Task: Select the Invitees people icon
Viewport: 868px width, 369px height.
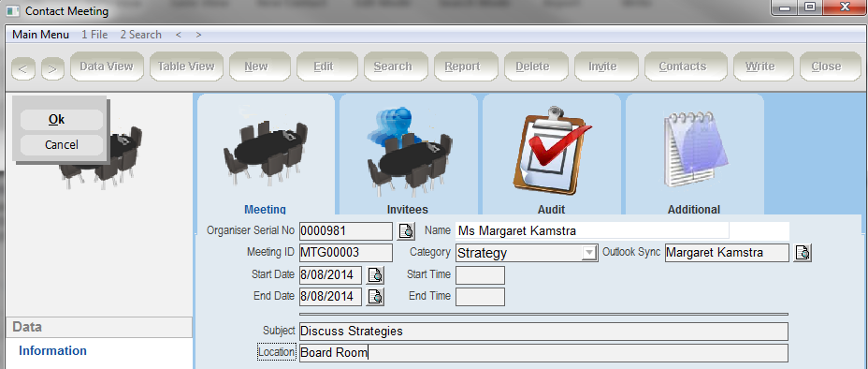Action: click(409, 150)
